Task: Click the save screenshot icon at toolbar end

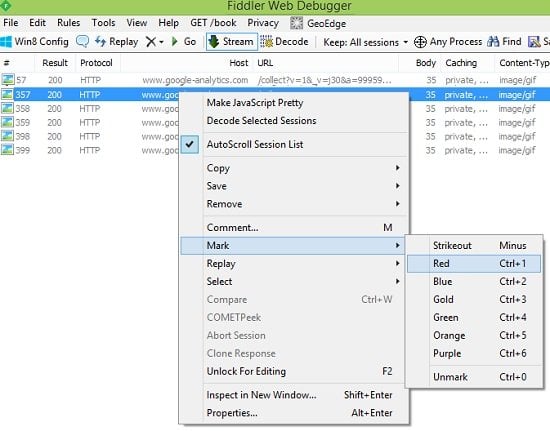Action: (534, 42)
